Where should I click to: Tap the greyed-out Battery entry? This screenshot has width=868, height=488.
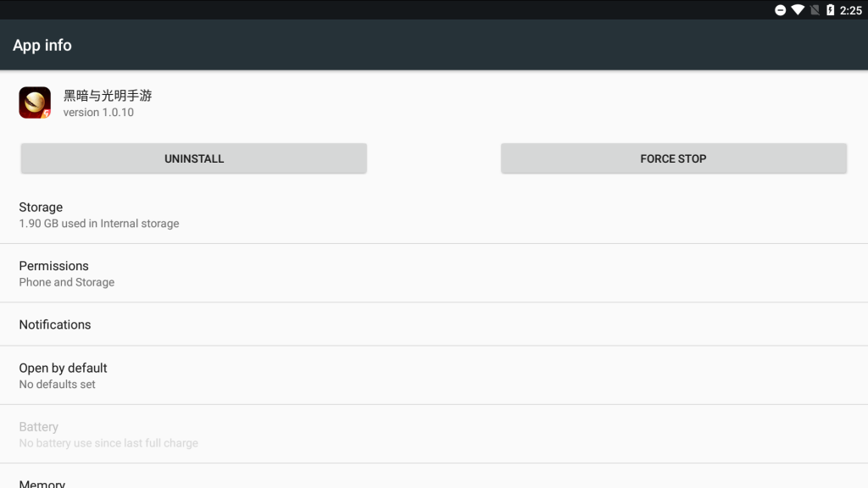pyautogui.click(x=39, y=427)
